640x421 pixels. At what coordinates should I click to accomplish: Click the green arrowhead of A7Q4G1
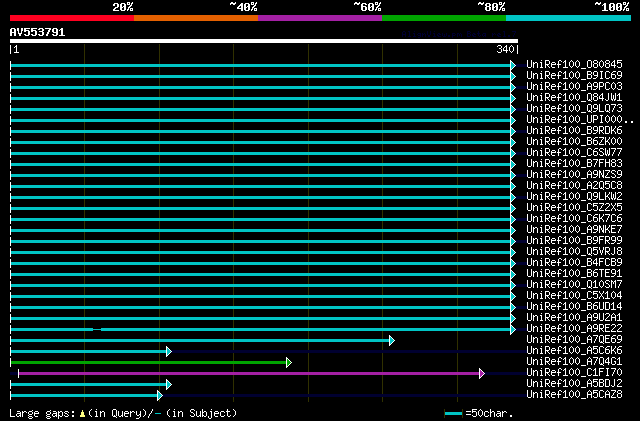pos(288,362)
